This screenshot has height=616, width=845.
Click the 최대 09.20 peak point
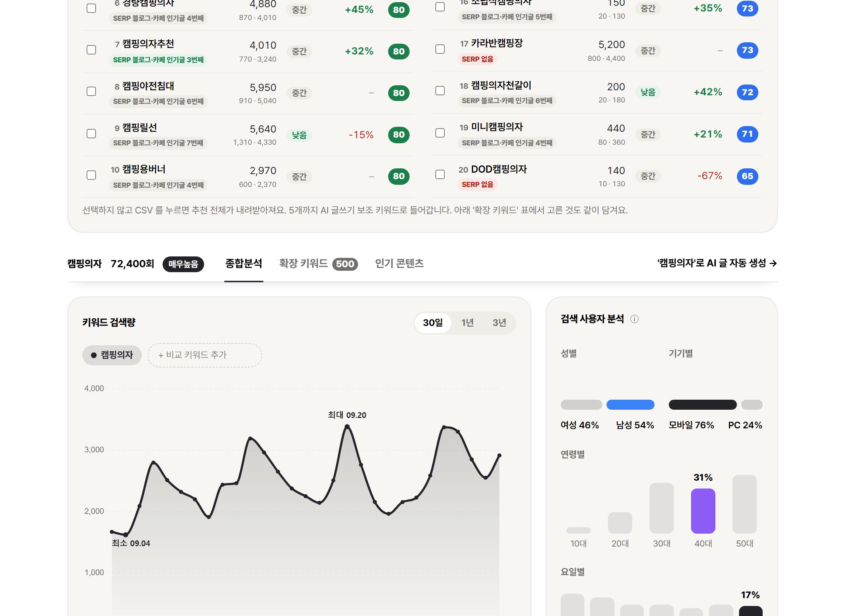347,427
